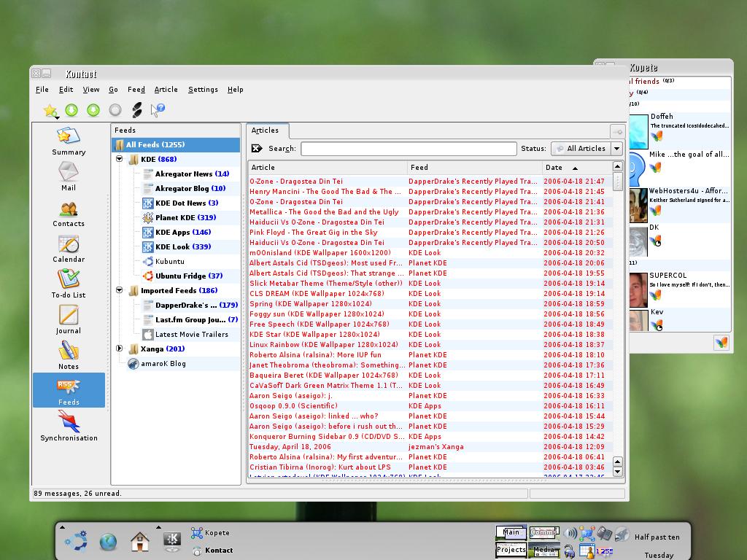Open the View menu
Screen dimensions: 747x560
(91, 90)
